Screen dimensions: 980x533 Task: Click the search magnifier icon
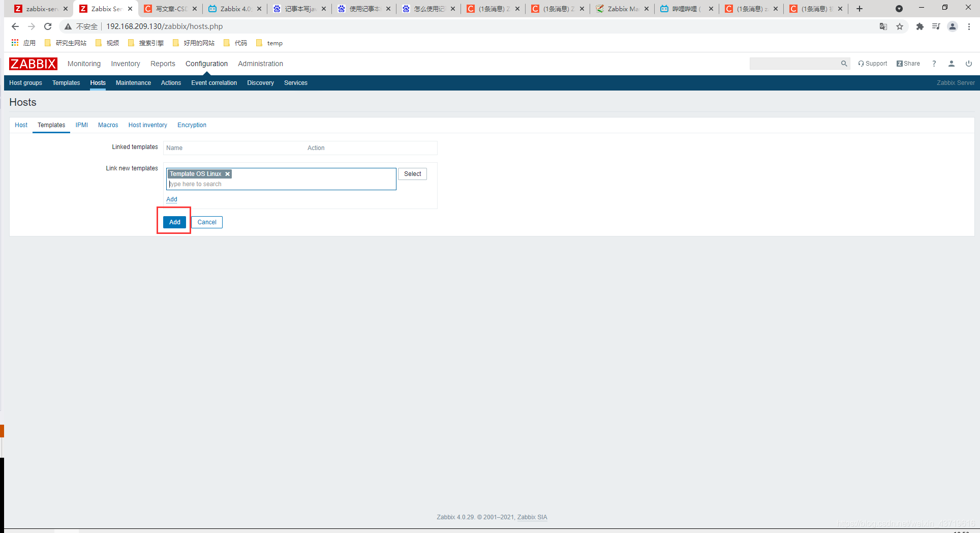844,64
